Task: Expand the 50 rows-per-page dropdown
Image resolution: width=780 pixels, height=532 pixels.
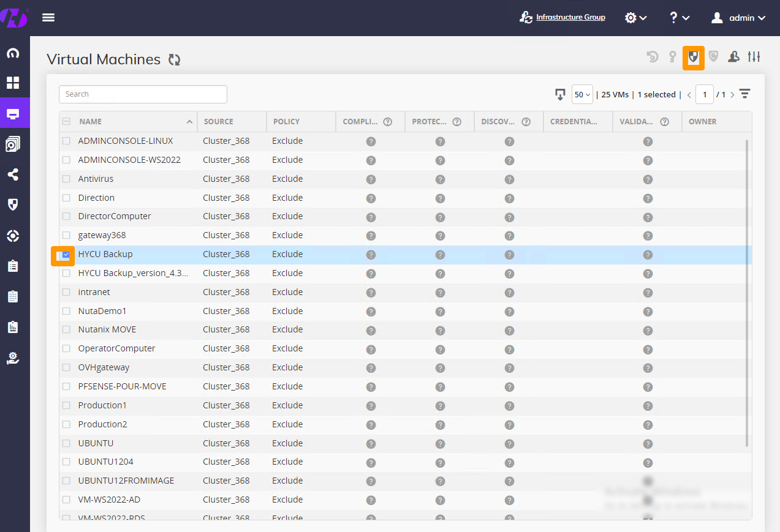Action: point(582,94)
